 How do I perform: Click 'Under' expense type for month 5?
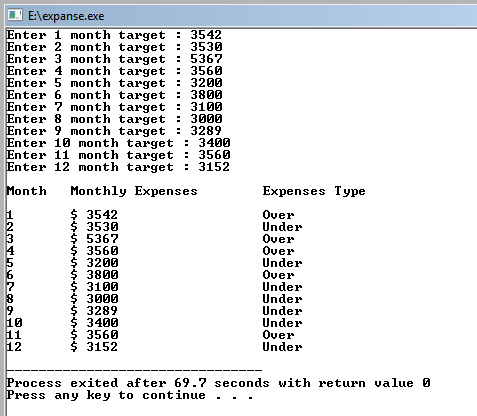tap(282, 263)
